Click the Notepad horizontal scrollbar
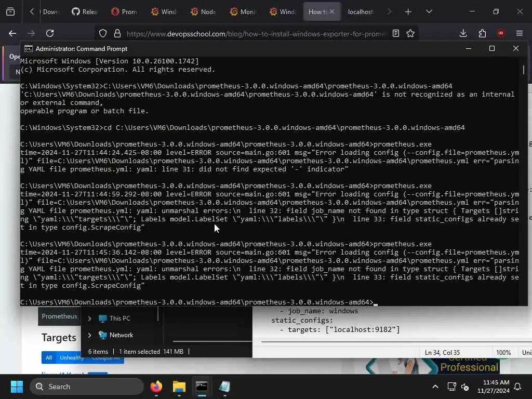Screen dimensions: 532x399 point(395,342)
